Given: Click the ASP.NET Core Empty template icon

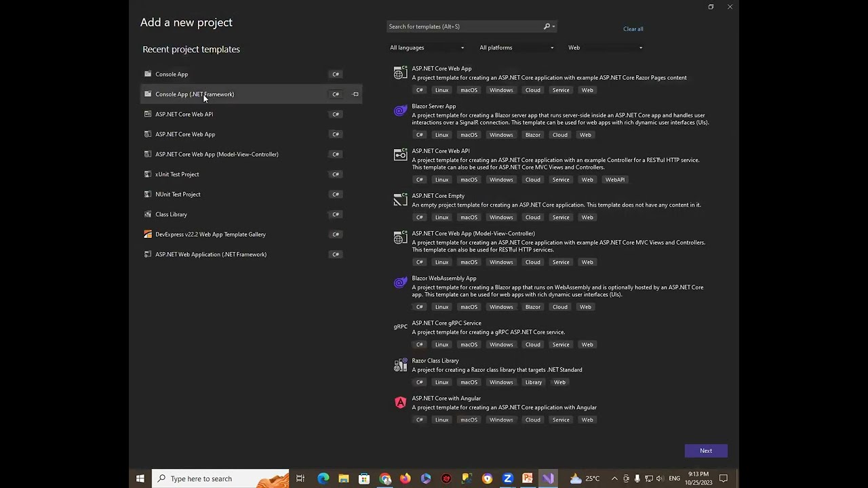Looking at the screenshot, I should coord(400,199).
